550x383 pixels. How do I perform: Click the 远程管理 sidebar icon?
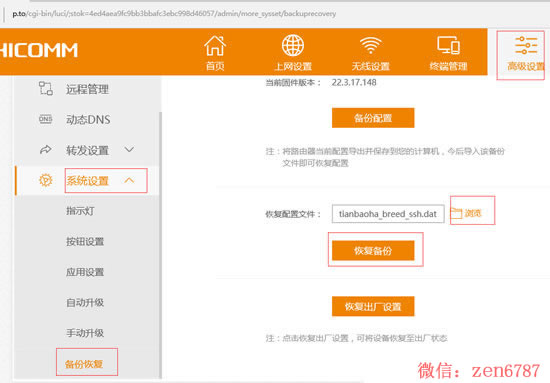pyautogui.click(x=46, y=88)
